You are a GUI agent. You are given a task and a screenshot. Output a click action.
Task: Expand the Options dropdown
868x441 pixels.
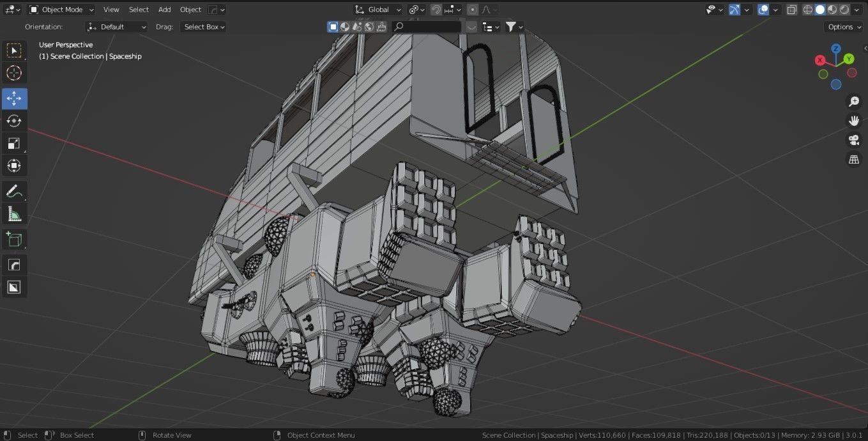click(844, 27)
